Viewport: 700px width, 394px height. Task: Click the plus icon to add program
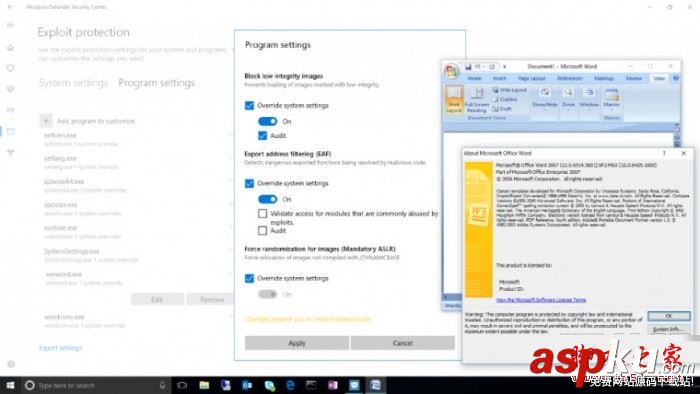(46, 120)
